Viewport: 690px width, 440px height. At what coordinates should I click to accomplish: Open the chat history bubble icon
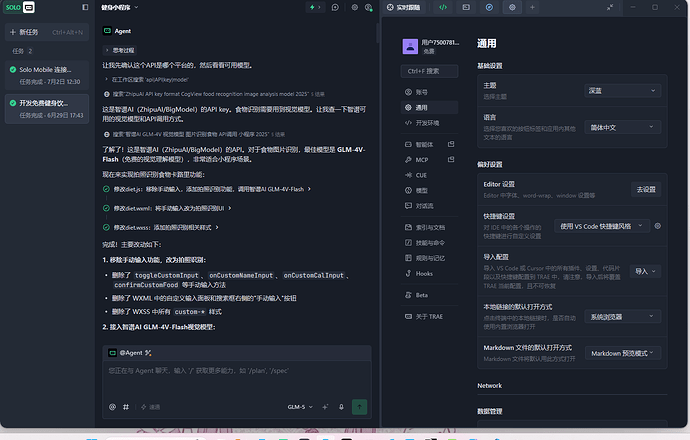335,7
